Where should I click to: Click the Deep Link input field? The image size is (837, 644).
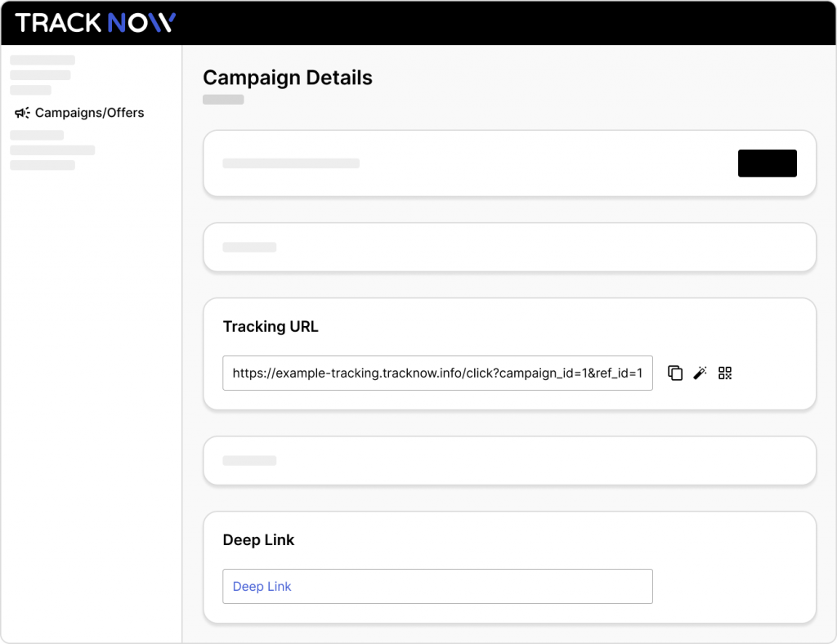[x=438, y=586]
